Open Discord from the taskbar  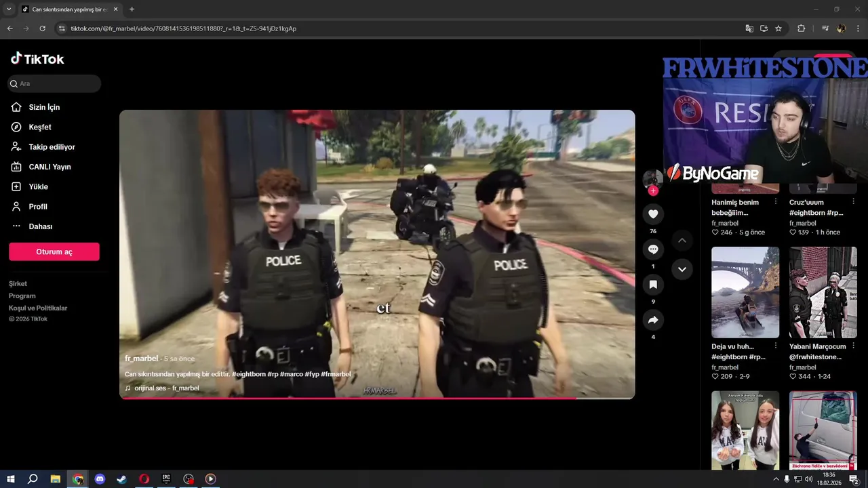[x=100, y=479]
